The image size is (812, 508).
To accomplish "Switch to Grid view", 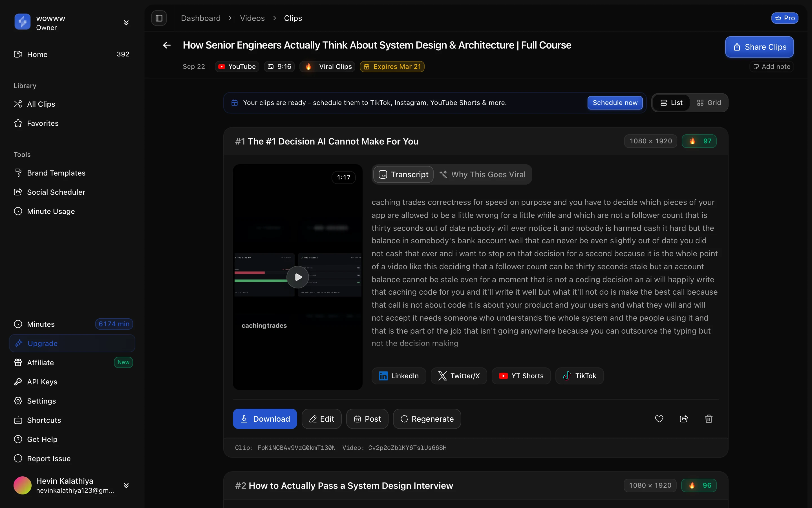I will (x=709, y=103).
